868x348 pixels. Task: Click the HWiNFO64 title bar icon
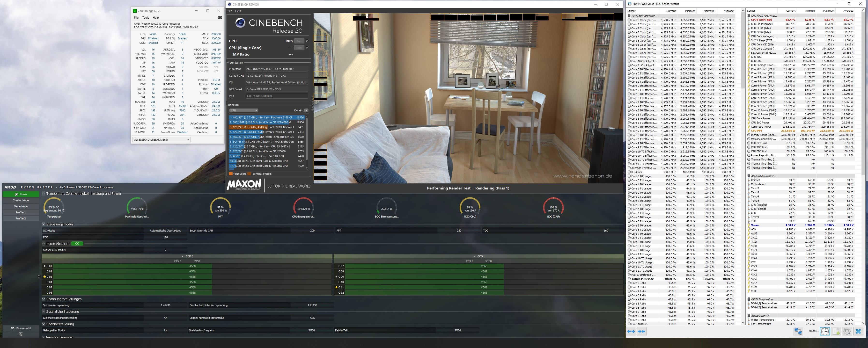(629, 4)
